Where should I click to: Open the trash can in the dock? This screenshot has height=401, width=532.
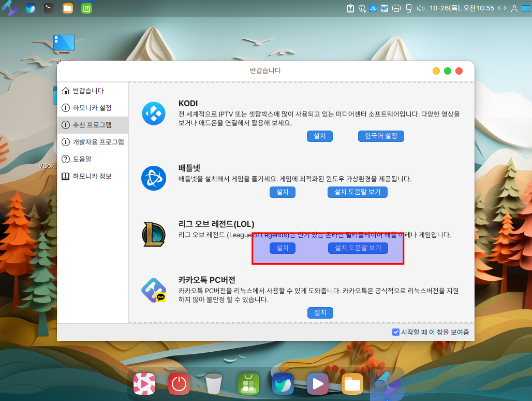point(213,384)
